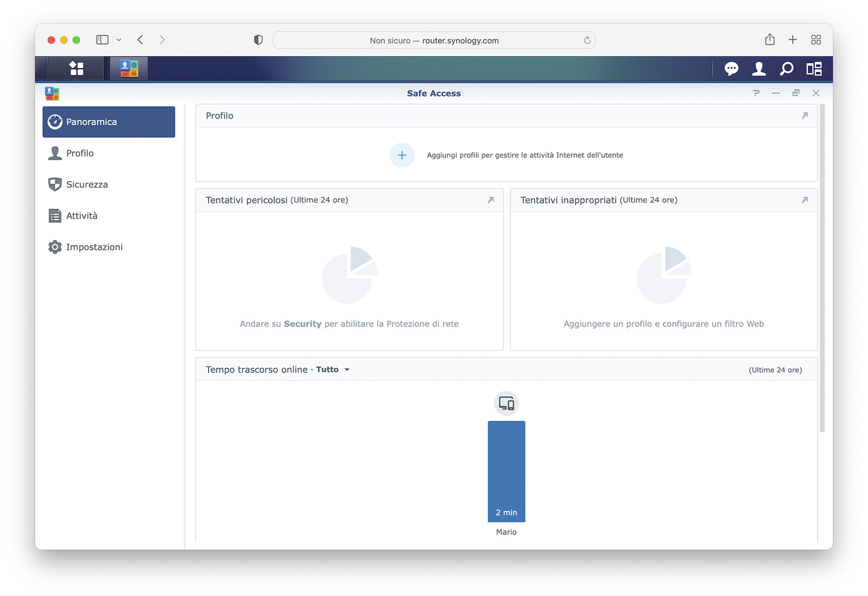
Task: Click the plus icon to add a profile
Action: click(x=402, y=155)
